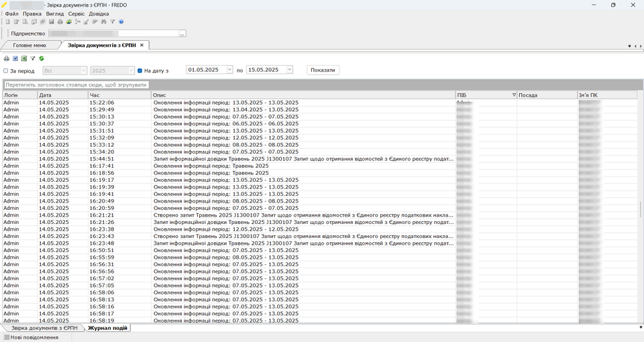The image size is (644, 342).
Task: Click the ellipsis button beside Підприємство field
Action: click(x=182, y=34)
